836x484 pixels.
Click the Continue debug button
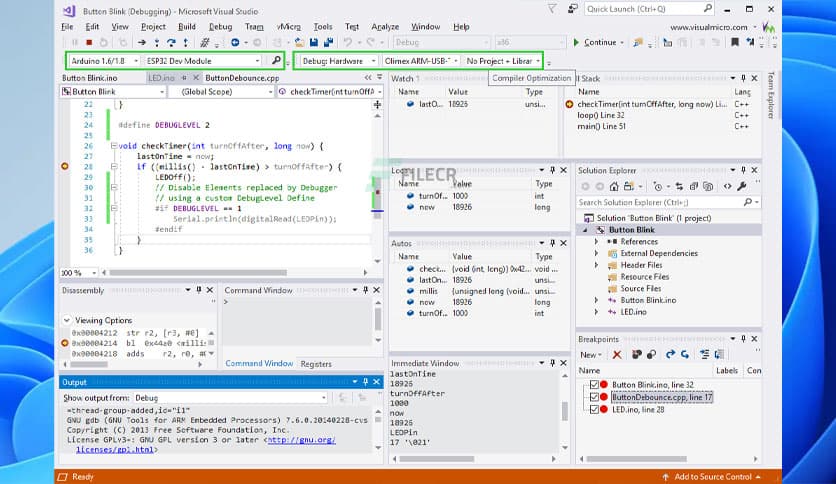(x=596, y=42)
